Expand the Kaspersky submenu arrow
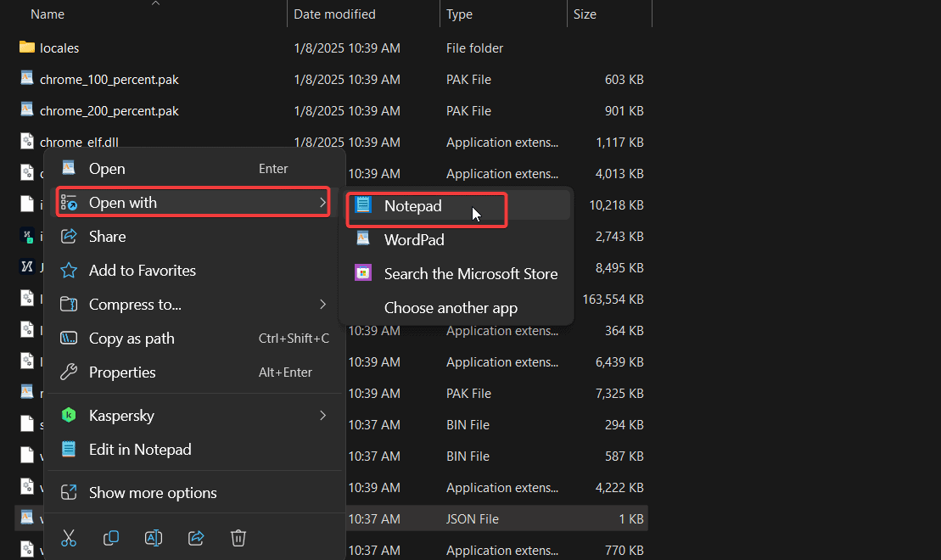The width and height of the screenshot is (941, 560). [323, 416]
